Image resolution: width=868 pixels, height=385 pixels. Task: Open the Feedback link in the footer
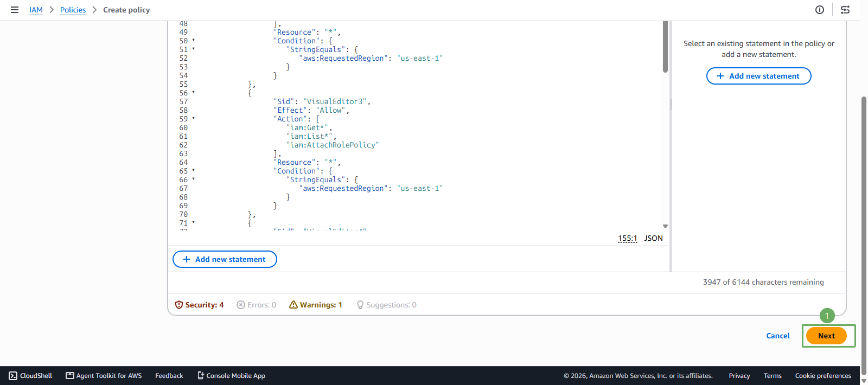pyautogui.click(x=169, y=376)
